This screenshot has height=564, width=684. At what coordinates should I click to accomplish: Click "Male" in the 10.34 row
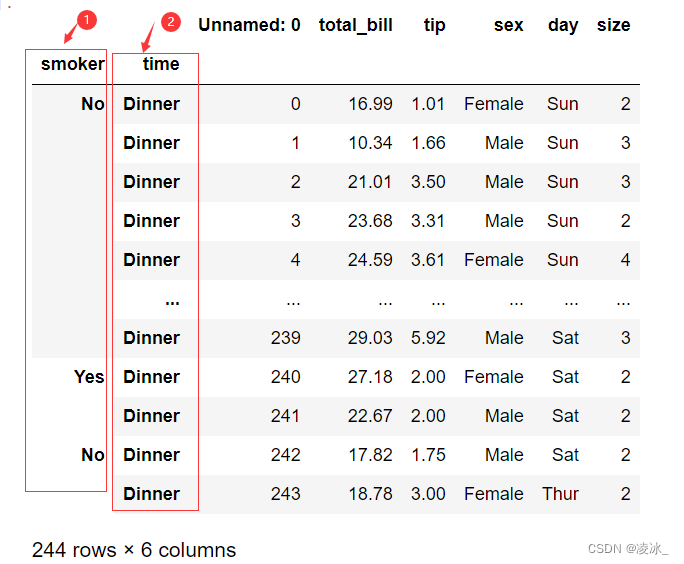click(x=504, y=143)
